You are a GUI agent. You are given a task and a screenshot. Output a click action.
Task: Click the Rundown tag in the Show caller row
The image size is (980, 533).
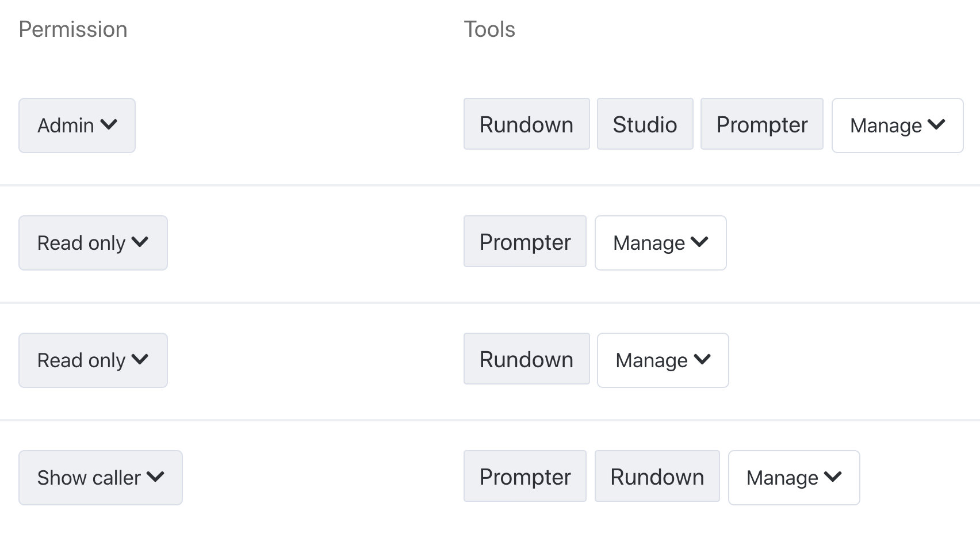point(657,477)
